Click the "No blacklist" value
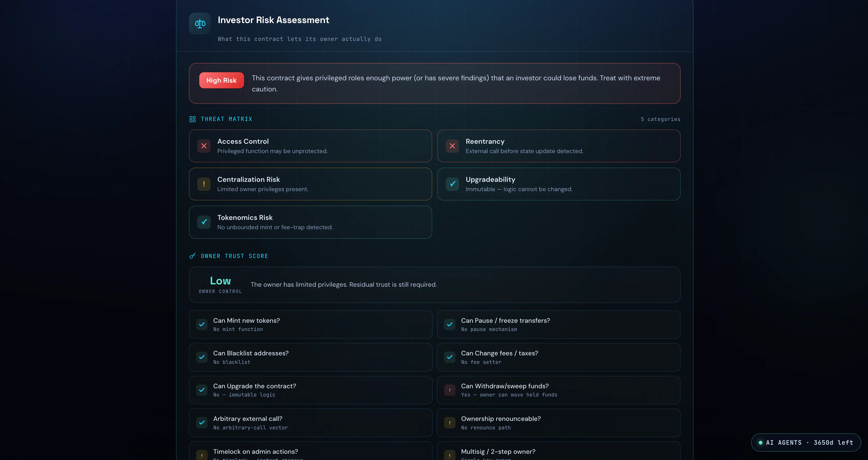The height and width of the screenshot is (460, 868). pyautogui.click(x=232, y=362)
